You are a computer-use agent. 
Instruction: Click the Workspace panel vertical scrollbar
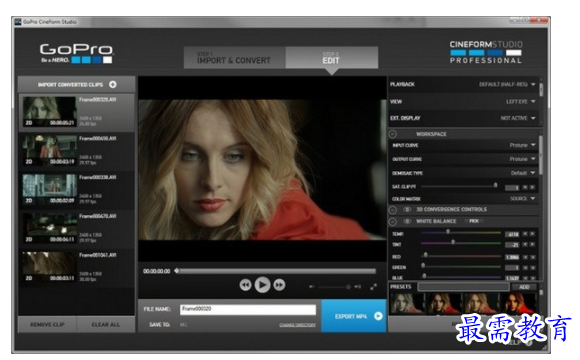pyautogui.click(x=541, y=155)
